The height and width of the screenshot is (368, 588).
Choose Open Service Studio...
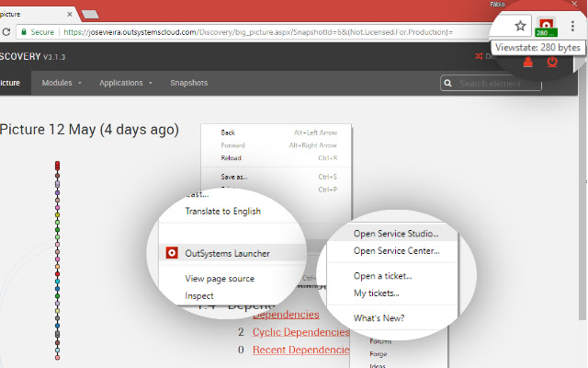point(396,234)
